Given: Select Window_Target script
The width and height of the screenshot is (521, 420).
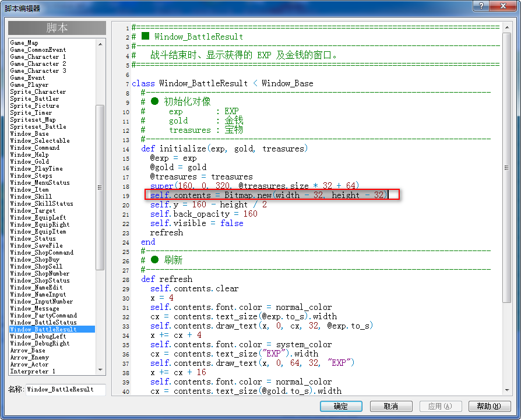Looking at the screenshot, I should 33,210.
